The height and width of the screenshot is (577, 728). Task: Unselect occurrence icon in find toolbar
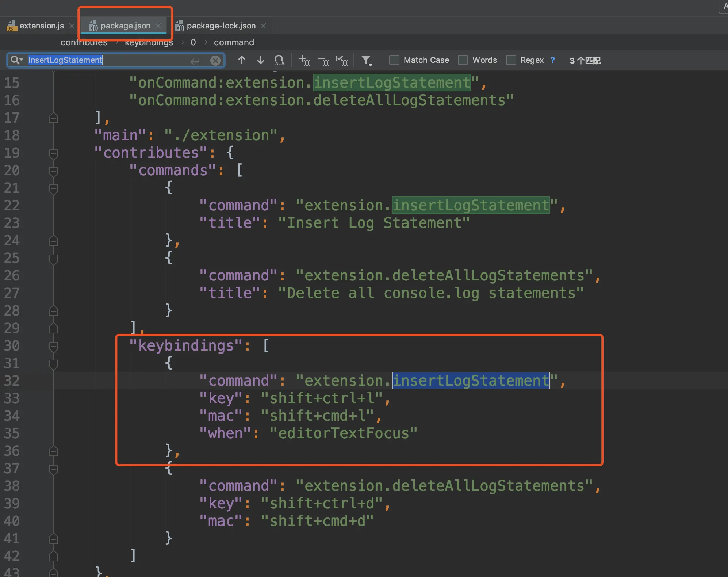point(323,61)
